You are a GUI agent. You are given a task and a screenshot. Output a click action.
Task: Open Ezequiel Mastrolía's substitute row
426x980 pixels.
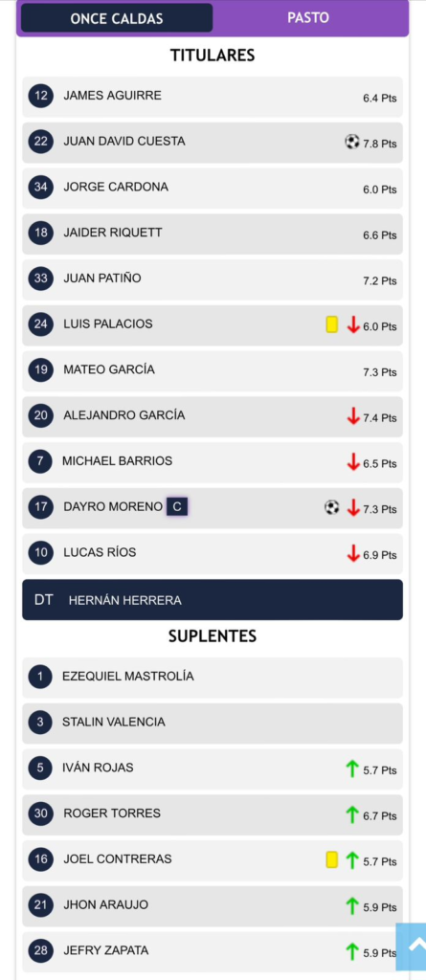[213, 678]
